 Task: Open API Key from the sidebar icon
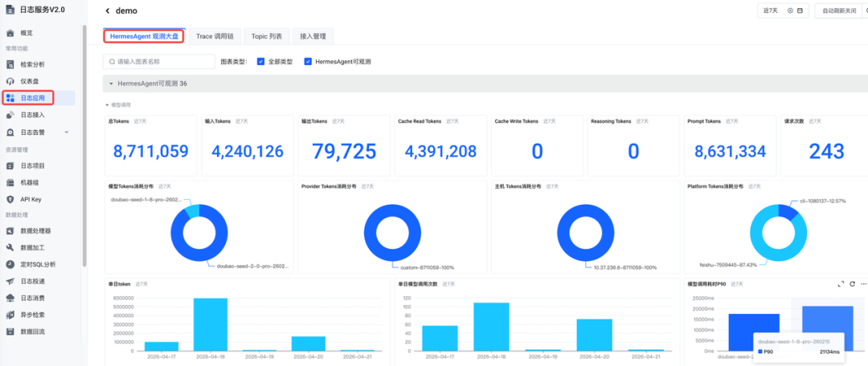point(10,199)
